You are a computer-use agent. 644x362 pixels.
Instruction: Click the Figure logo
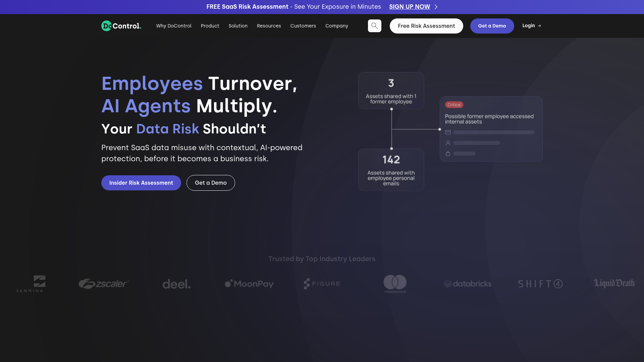(322, 284)
